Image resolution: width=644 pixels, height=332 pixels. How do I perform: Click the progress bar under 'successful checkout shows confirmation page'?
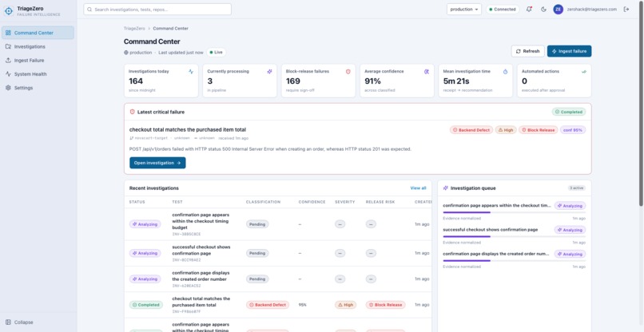tap(515, 236)
